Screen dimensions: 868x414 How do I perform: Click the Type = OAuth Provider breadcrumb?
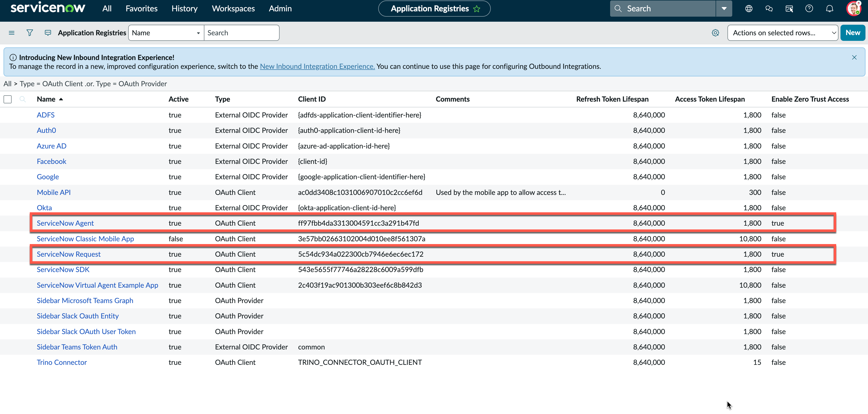[131, 83]
